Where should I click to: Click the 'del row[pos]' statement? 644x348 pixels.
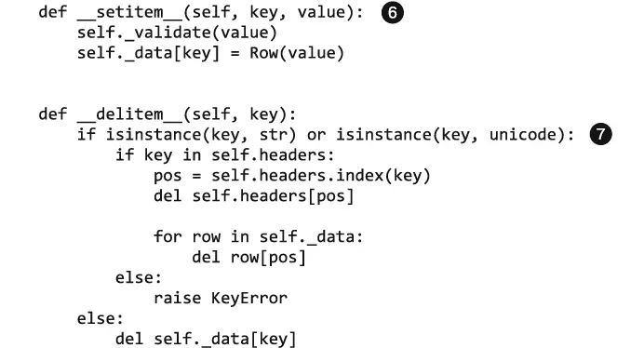(x=248, y=257)
